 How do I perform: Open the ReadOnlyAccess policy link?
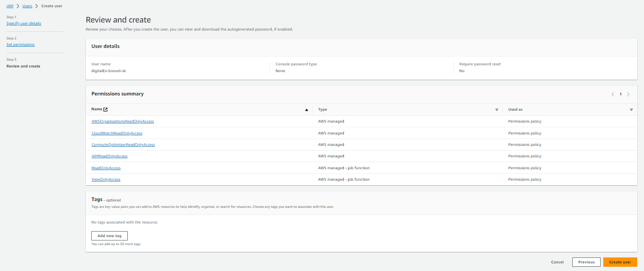pyautogui.click(x=106, y=168)
